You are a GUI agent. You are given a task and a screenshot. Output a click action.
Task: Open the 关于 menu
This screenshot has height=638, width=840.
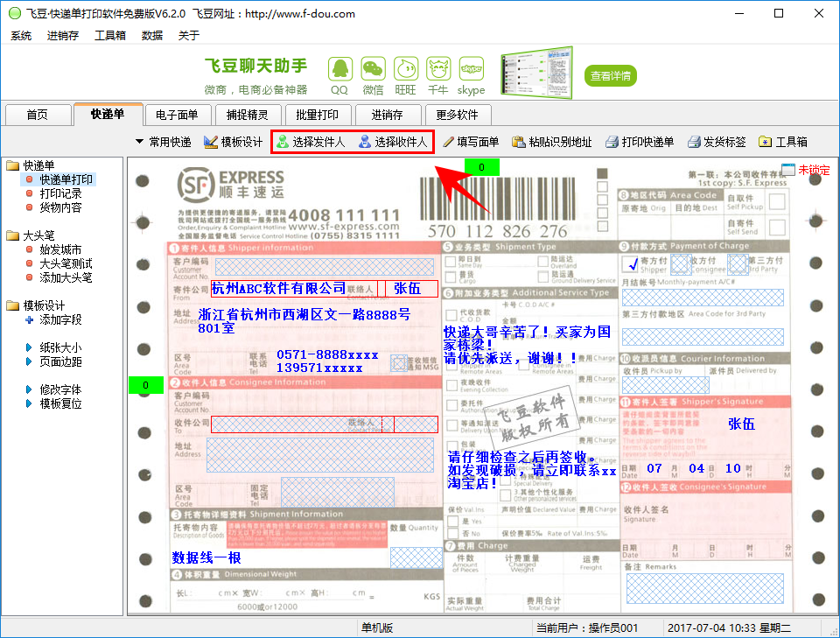189,35
